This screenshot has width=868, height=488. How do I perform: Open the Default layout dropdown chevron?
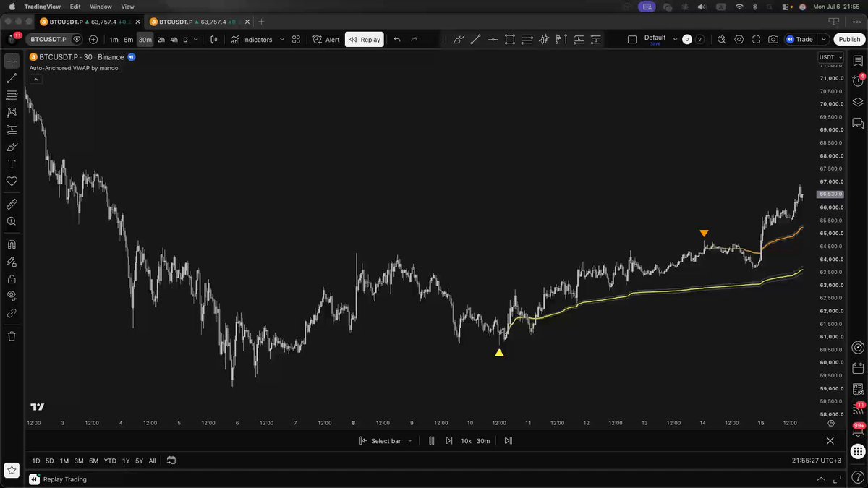(x=675, y=40)
